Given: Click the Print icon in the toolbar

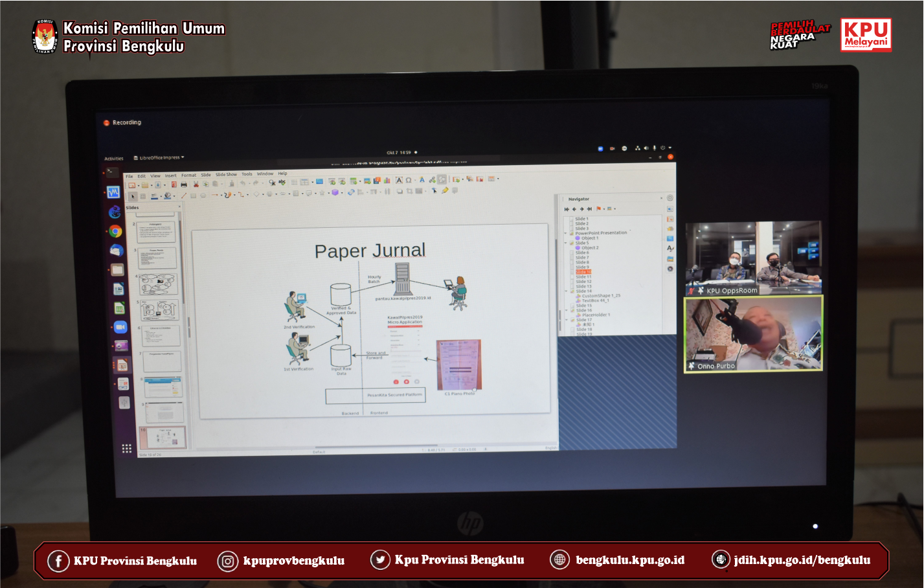Looking at the screenshot, I should pyautogui.click(x=184, y=185).
